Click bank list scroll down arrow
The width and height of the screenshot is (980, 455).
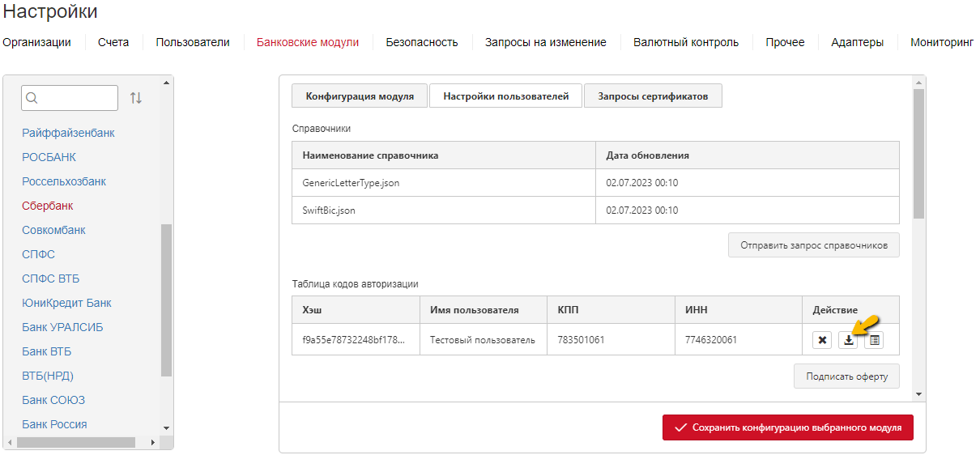pyautogui.click(x=167, y=427)
